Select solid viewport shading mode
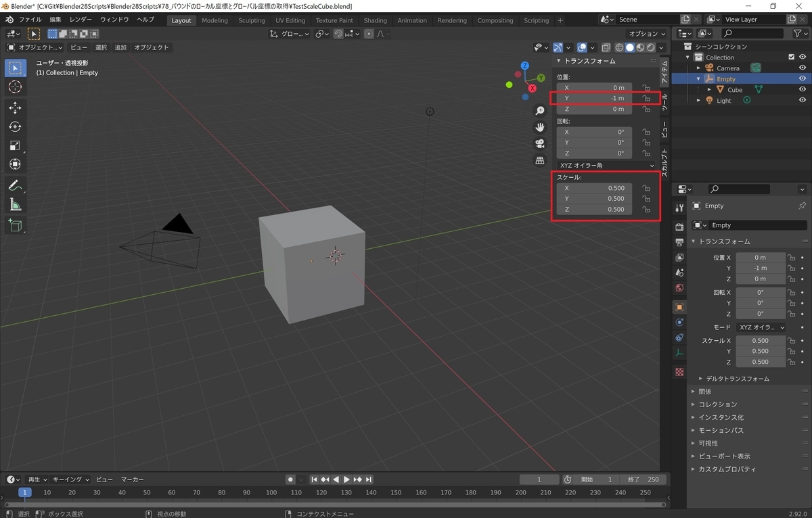This screenshot has width=812, height=518. 629,47
